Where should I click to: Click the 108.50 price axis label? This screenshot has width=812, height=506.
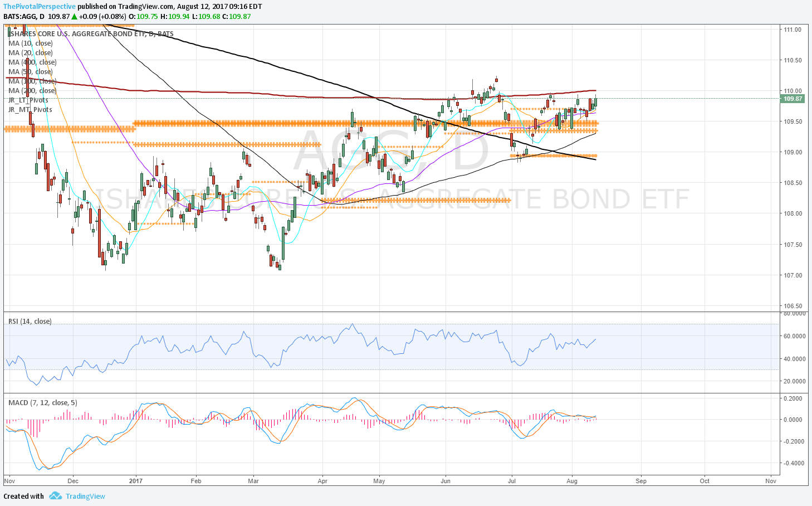[x=793, y=183]
